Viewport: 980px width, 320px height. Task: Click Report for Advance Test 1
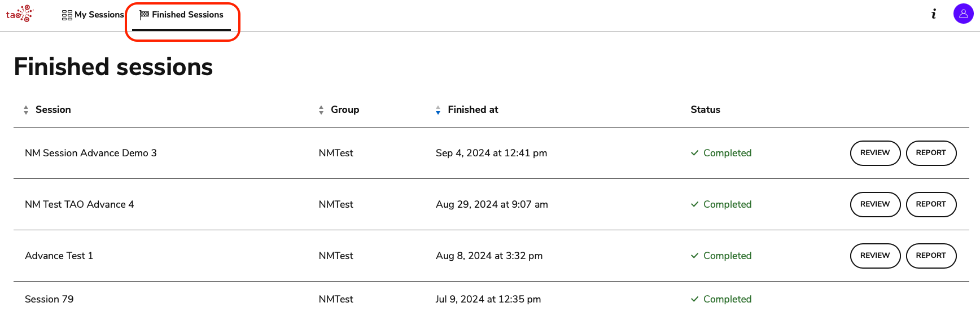(x=931, y=256)
